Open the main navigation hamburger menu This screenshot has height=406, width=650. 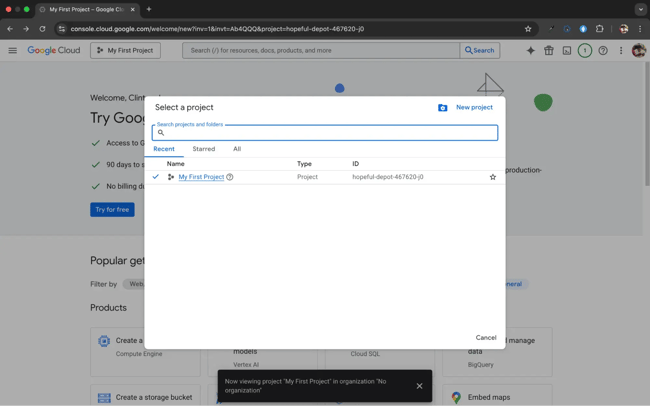pos(12,50)
